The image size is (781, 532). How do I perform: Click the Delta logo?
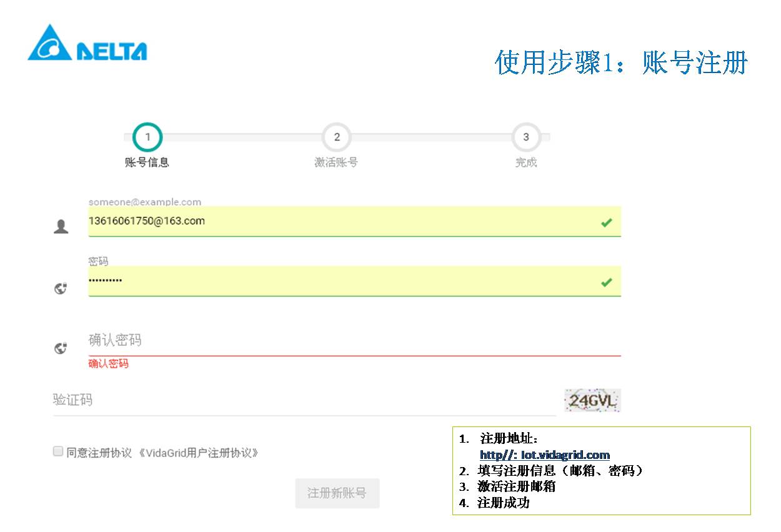pyautogui.click(x=87, y=44)
